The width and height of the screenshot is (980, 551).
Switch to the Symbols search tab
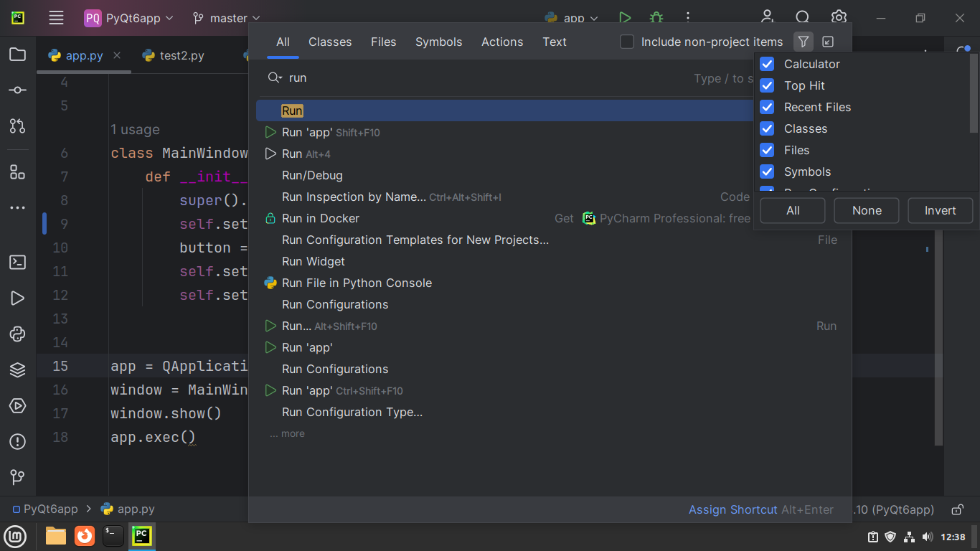click(438, 42)
